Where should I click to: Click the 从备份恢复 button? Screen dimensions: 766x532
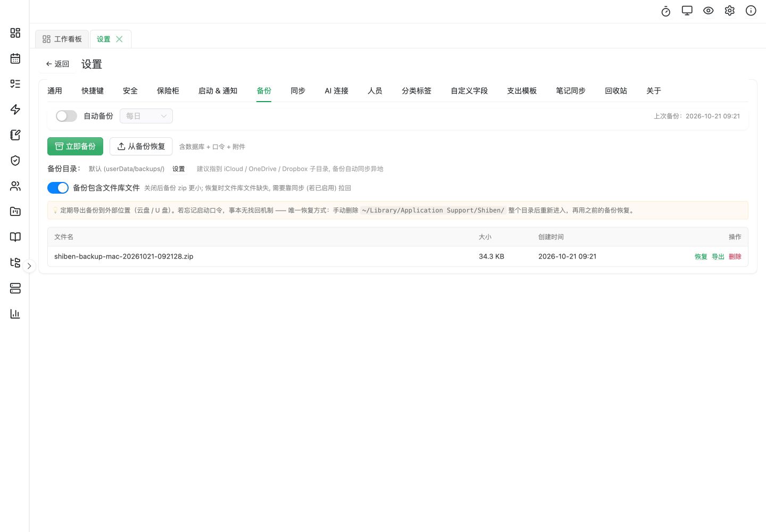[141, 146]
